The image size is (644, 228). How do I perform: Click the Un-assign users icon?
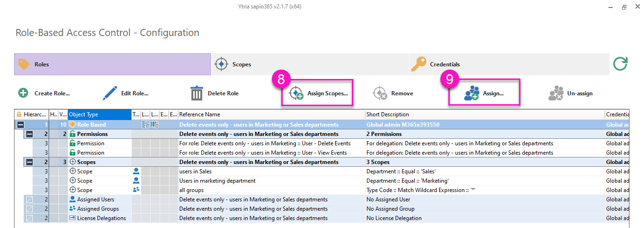[556, 93]
